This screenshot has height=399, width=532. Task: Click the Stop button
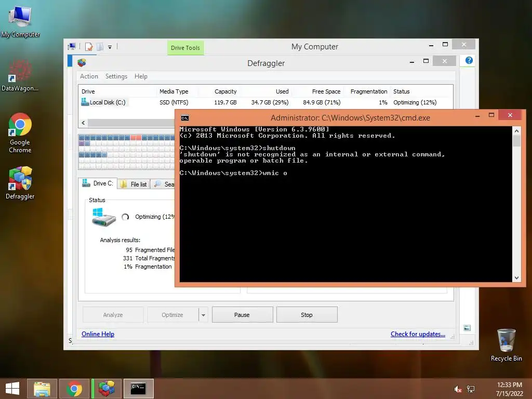point(307,314)
